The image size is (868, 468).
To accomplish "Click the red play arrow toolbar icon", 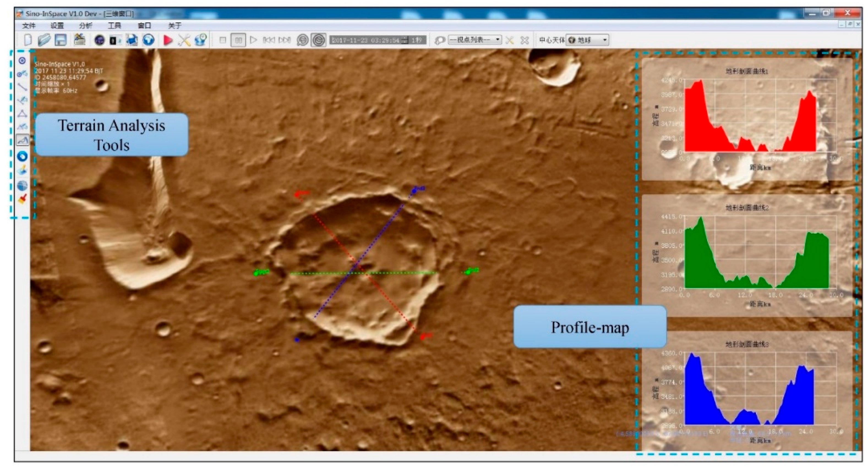I will click(168, 40).
